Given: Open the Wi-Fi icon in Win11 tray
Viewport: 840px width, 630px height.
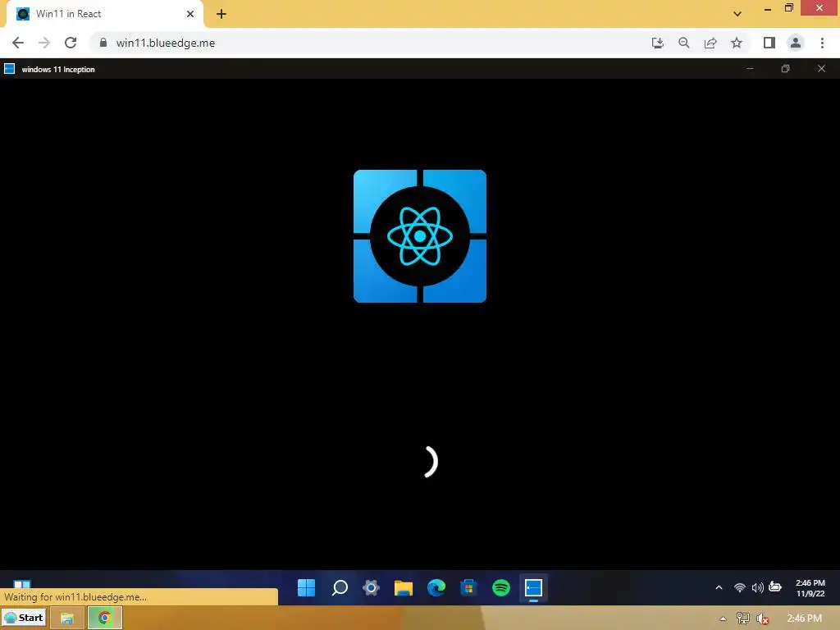Looking at the screenshot, I should tap(740, 587).
